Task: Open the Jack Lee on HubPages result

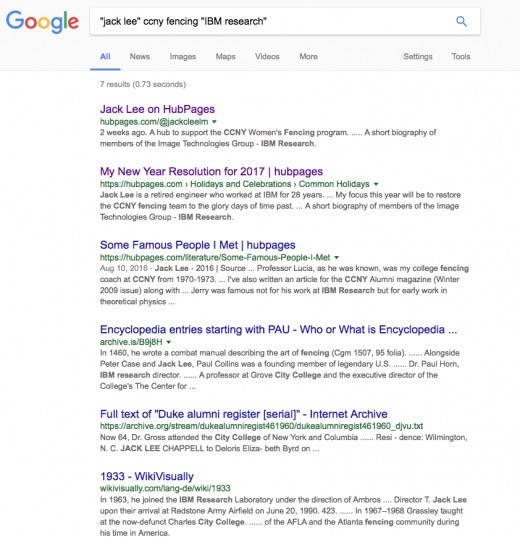Action: [x=157, y=109]
